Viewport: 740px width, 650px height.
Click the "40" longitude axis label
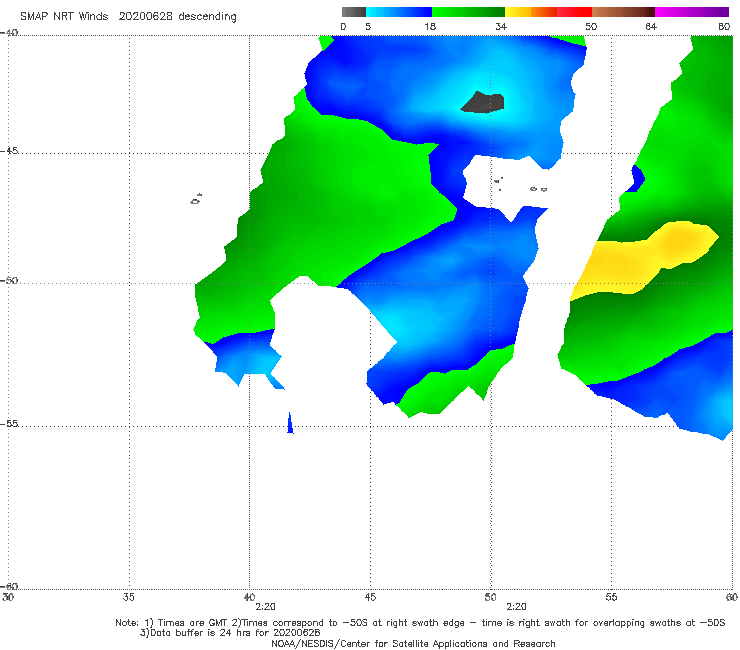click(249, 597)
